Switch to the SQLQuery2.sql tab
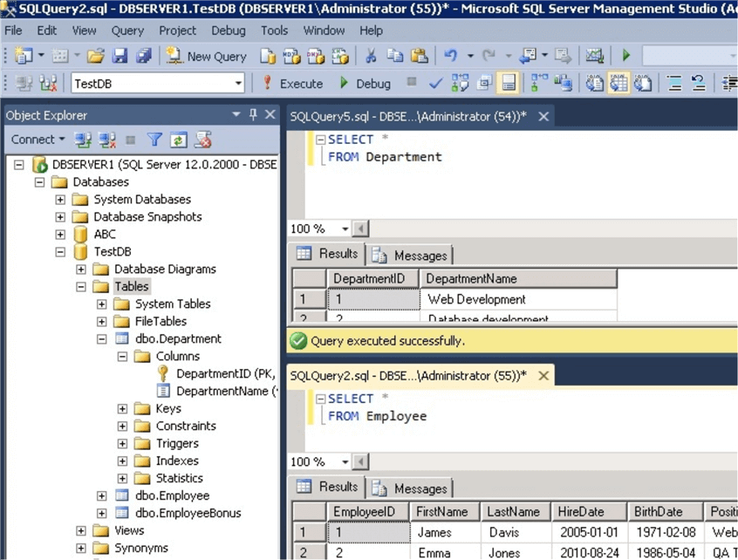This screenshot has width=738, height=560. click(x=407, y=376)
